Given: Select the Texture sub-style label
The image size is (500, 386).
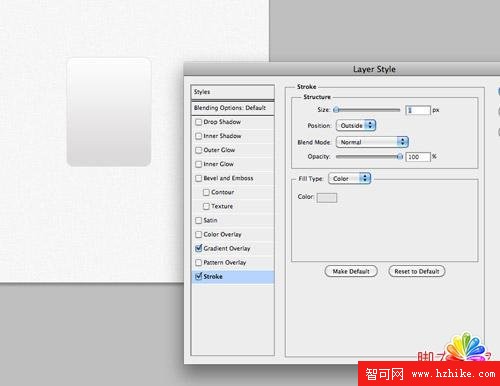Looking at the screenshot, I should point(222,206).
